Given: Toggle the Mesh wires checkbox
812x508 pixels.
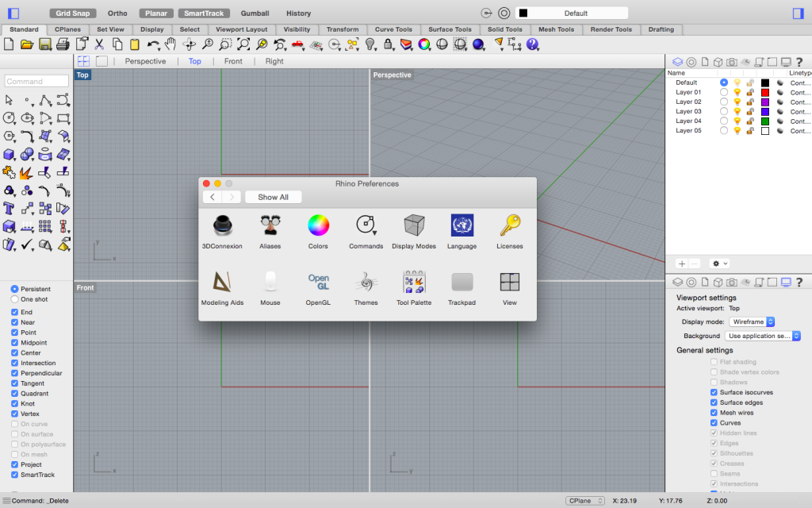Looking at the screenshot, I should point(714,413).
